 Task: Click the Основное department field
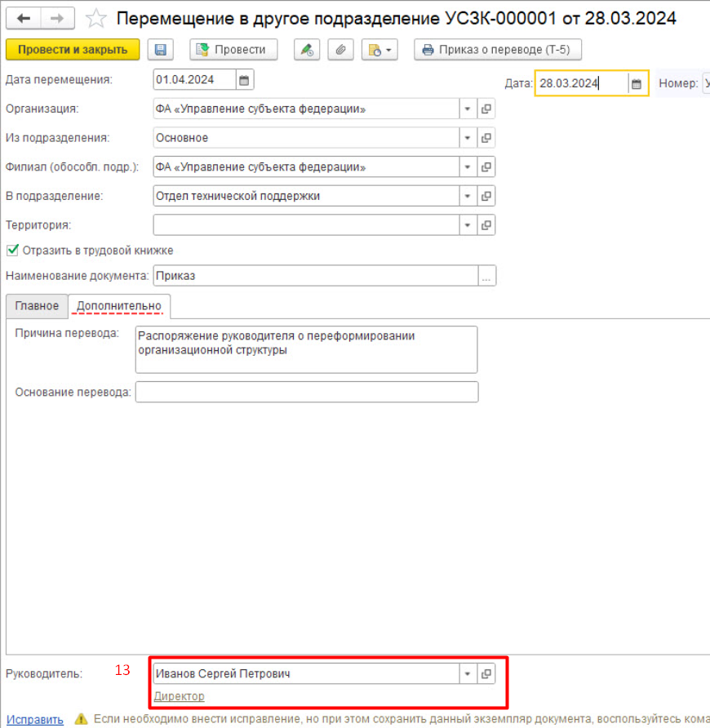307,138
